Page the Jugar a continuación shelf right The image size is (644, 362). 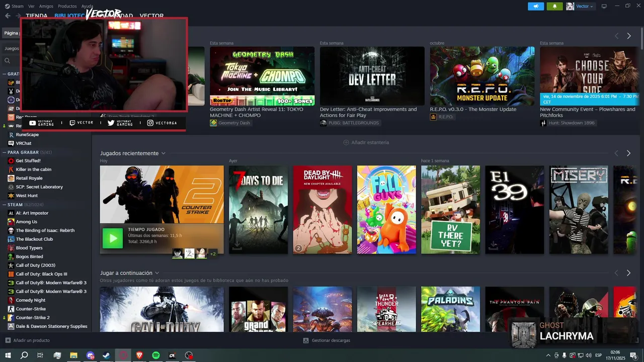point(628,273)
